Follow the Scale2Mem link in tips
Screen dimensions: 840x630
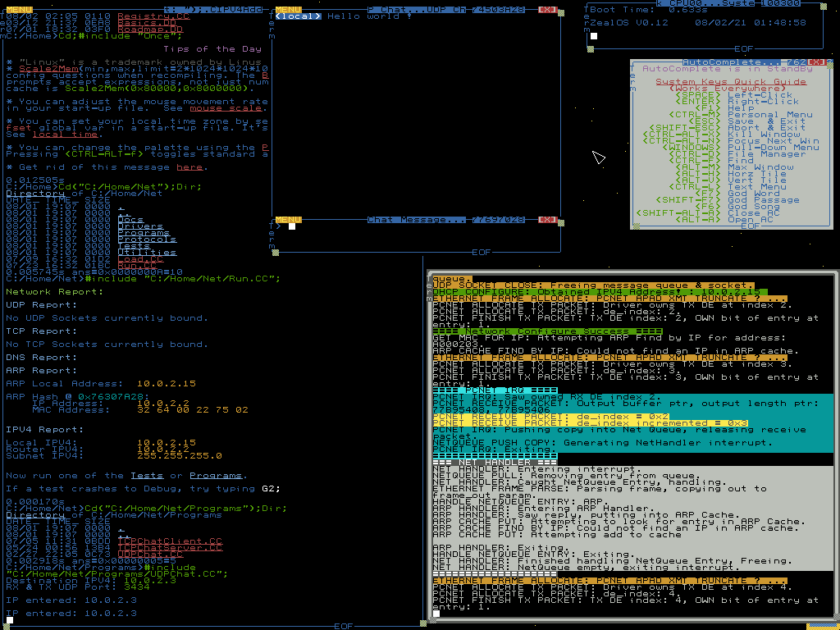[x=48, y=69]
